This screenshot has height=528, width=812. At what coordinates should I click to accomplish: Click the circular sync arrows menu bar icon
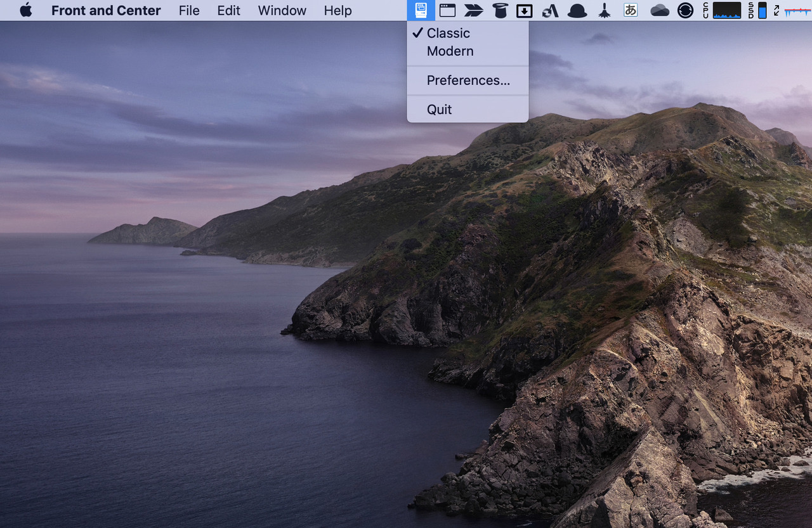pos(685,10)
